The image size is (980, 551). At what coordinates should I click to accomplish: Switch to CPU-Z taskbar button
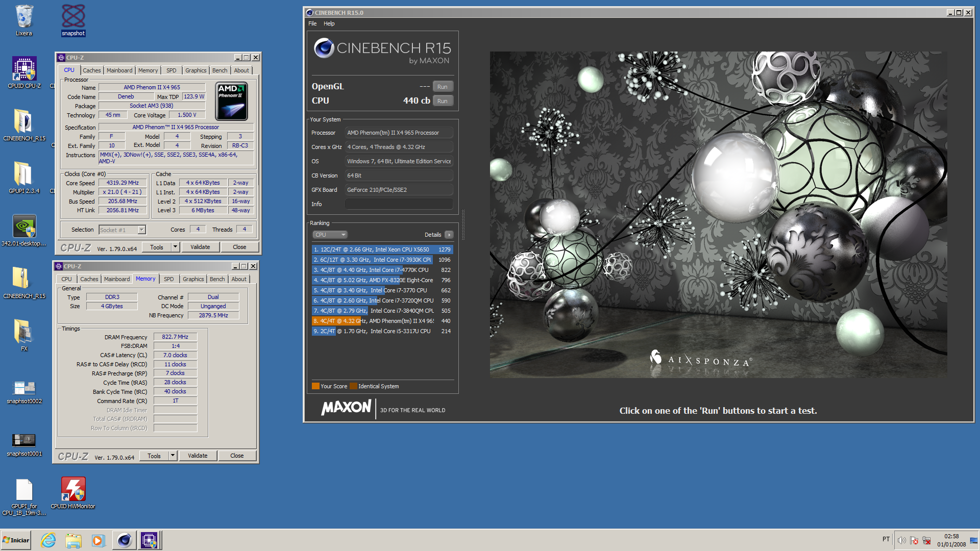pos(149,540)
